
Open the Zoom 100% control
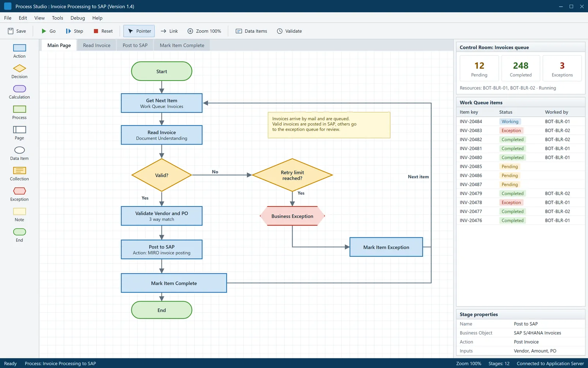click(x=204, y=31)
